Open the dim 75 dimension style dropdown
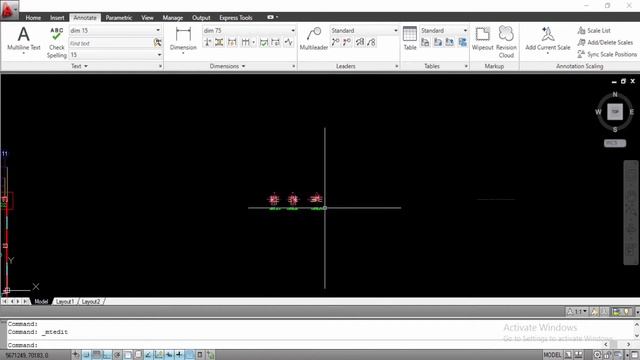The width and height of the screenshot is (640, 360). tap(293, 31)
